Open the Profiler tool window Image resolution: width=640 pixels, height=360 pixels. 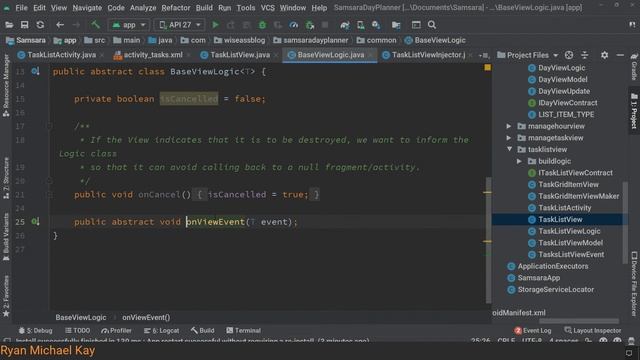pos(116,330)
